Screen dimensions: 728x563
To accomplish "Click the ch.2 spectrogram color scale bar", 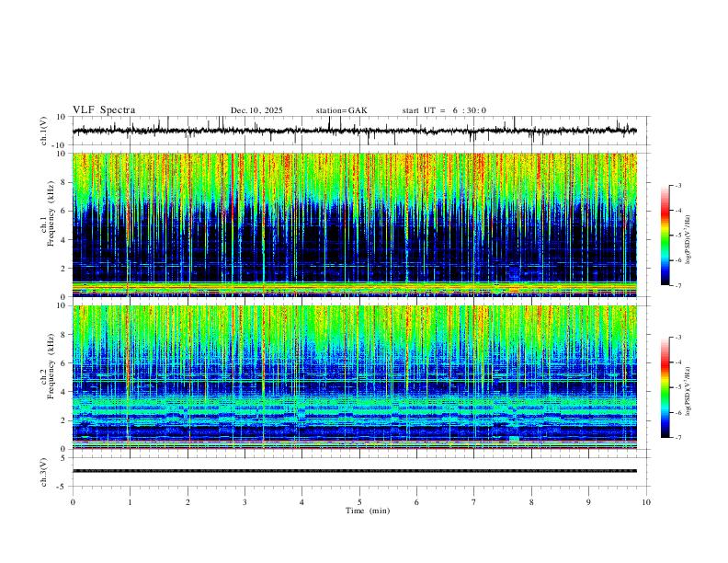I will point(665,387).
